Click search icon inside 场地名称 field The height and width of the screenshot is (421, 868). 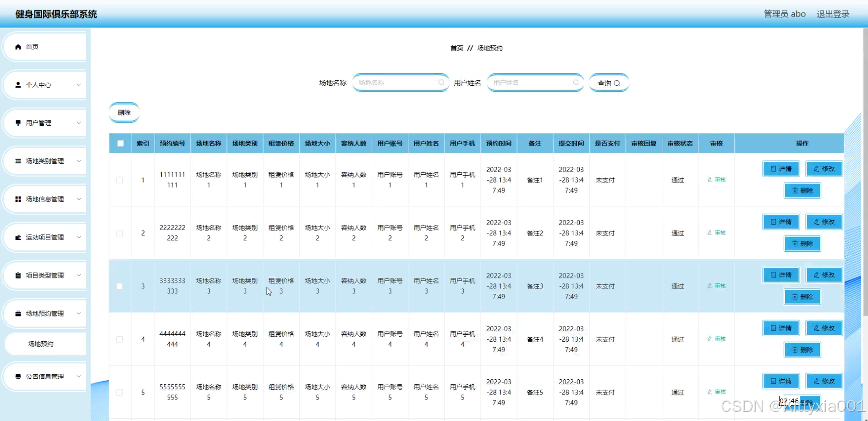click(441, 83)
